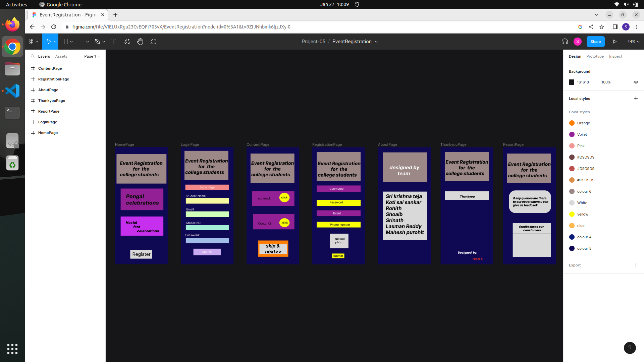Toggle background visibility eye icon
Screen dimensions: 644x362
coord(636,82)
